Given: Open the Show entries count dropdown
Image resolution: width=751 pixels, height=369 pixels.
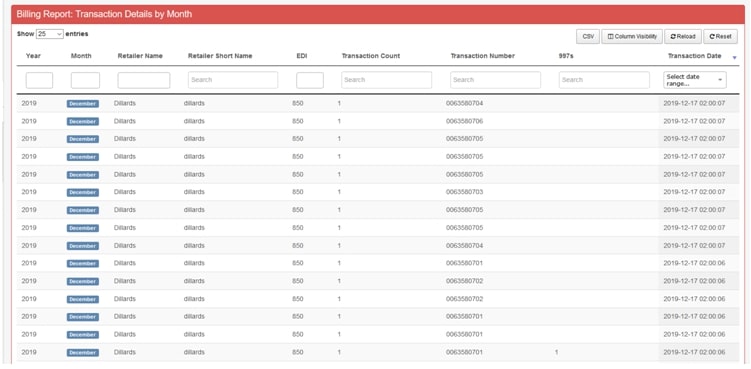Looking at the screenshot, I should tap(49, 34).
